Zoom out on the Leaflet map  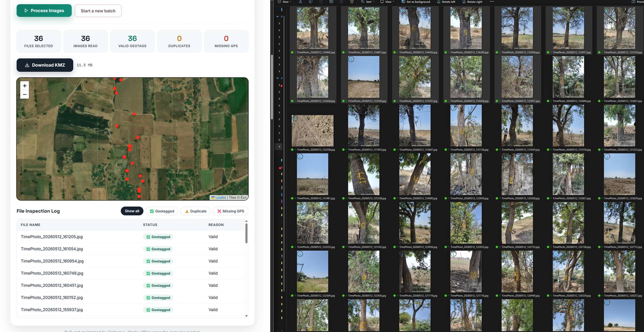[25, 95]
